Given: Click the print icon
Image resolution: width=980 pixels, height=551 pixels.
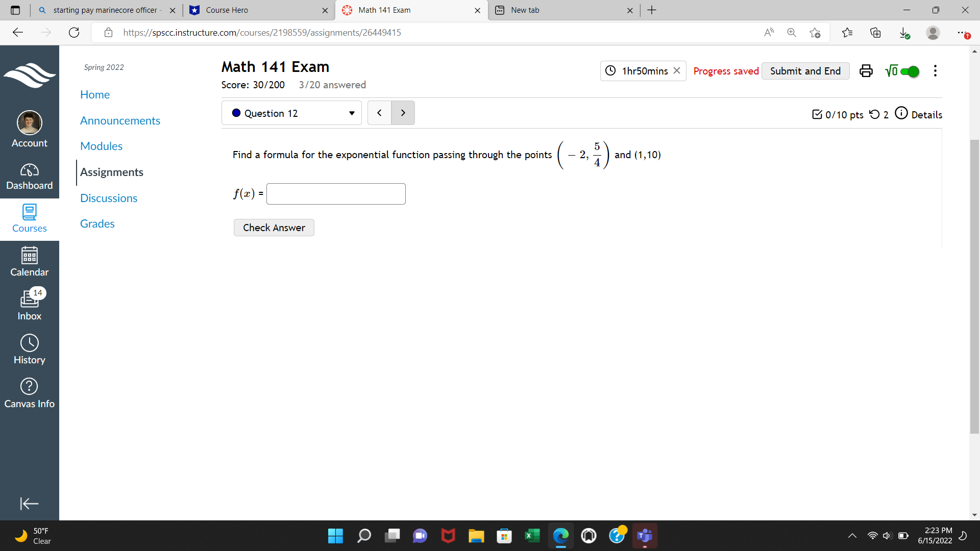Looking at the screenshot, I should tap(866, 71).
